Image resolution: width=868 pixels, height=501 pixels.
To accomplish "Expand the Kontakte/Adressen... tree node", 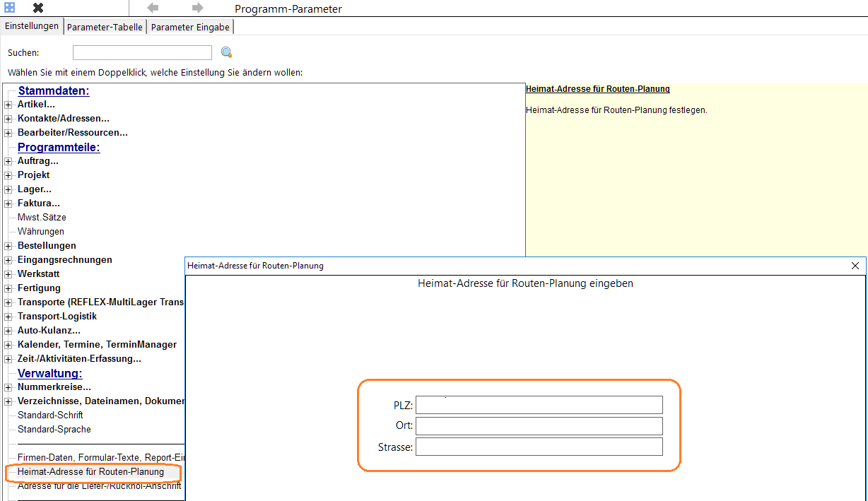I will pos(8,119).
